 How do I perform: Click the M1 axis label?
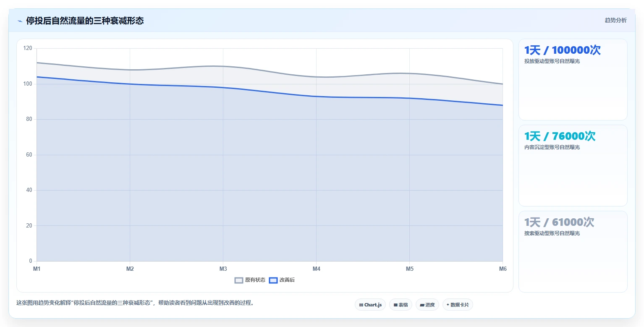click(x=37, y=269)
